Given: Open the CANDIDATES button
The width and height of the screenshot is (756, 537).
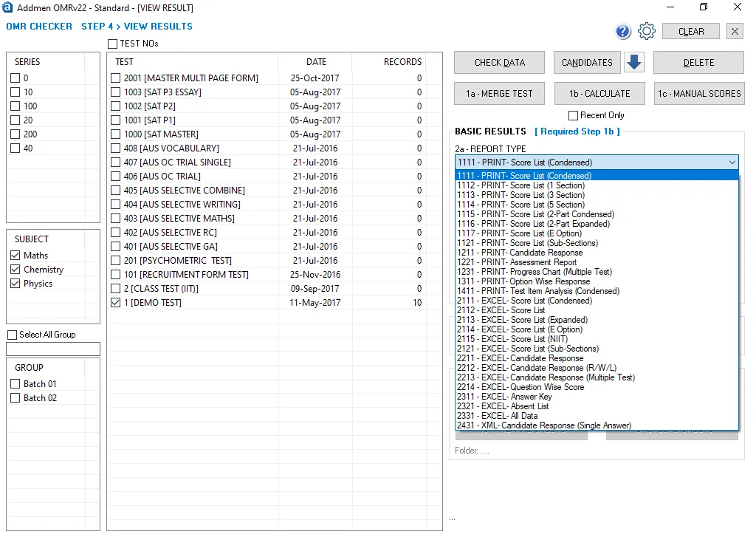Looking at the screenshot, I should (x=587, y=63).
